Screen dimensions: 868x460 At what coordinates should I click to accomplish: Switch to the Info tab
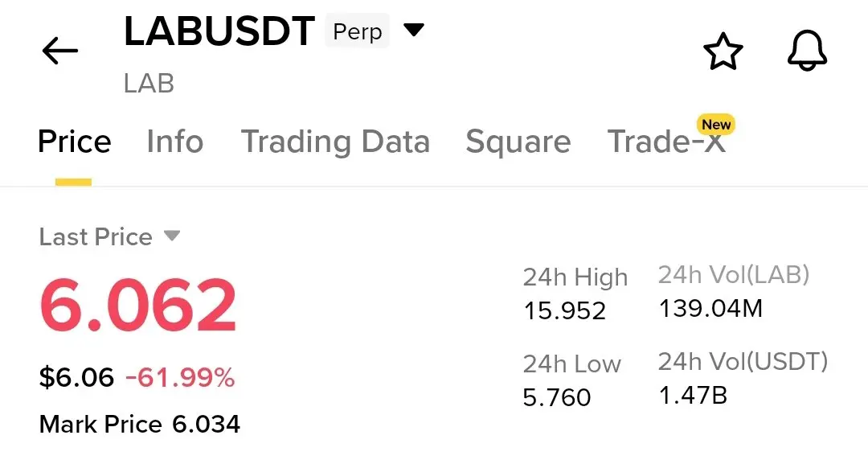pos(175,142)
